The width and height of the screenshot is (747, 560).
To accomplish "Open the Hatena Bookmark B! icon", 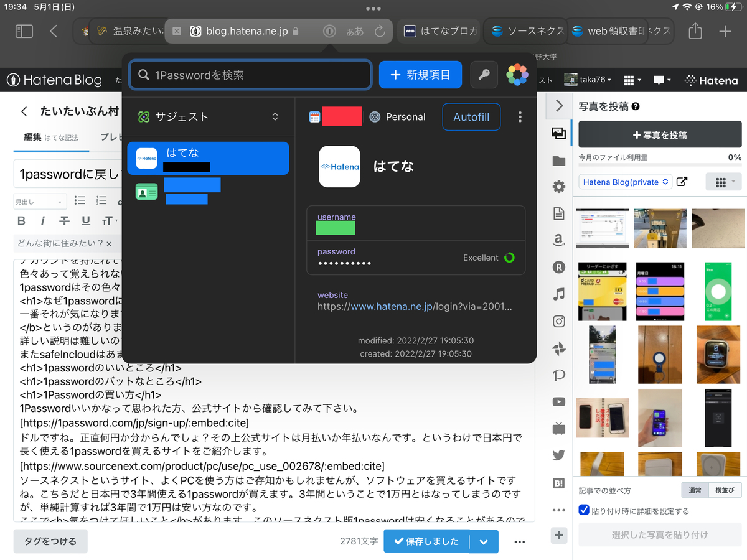I will pyautogui.click(x=558, y=483).
